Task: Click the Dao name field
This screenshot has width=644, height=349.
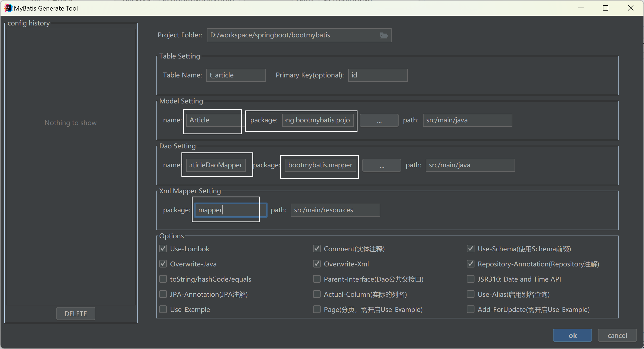Action: coord(216,165)
